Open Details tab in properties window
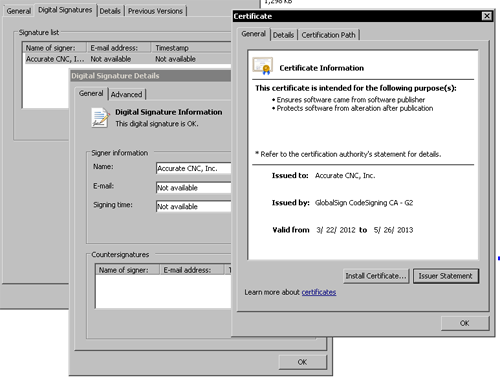Viewport: 500px width, 384px height. (110, 11)
